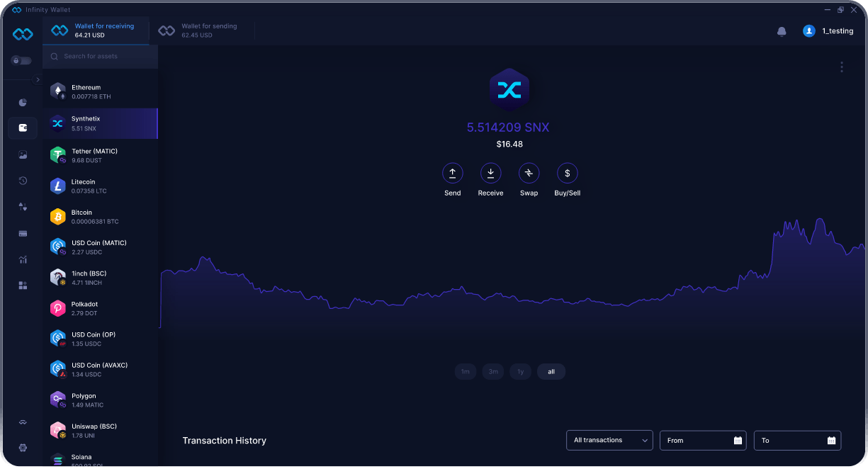Select the 3m chart range
The image size is (868, 469).
click(x=492, y=371)
